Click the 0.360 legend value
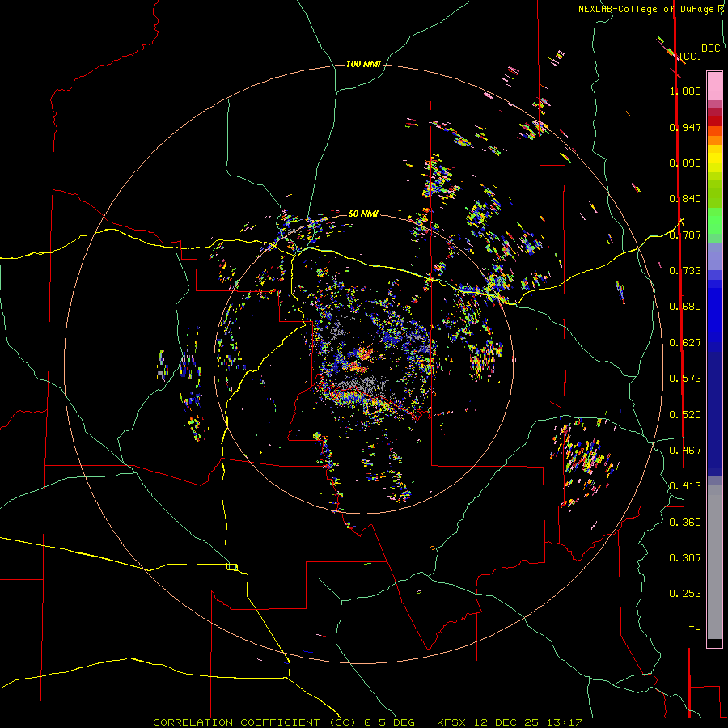The height and width of the screenshot is (728, 728). [685, 523]
